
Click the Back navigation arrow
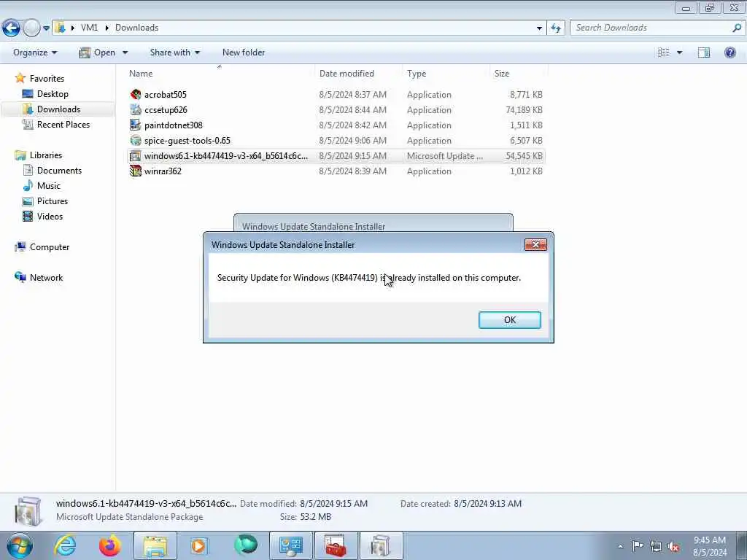(12, 28)
